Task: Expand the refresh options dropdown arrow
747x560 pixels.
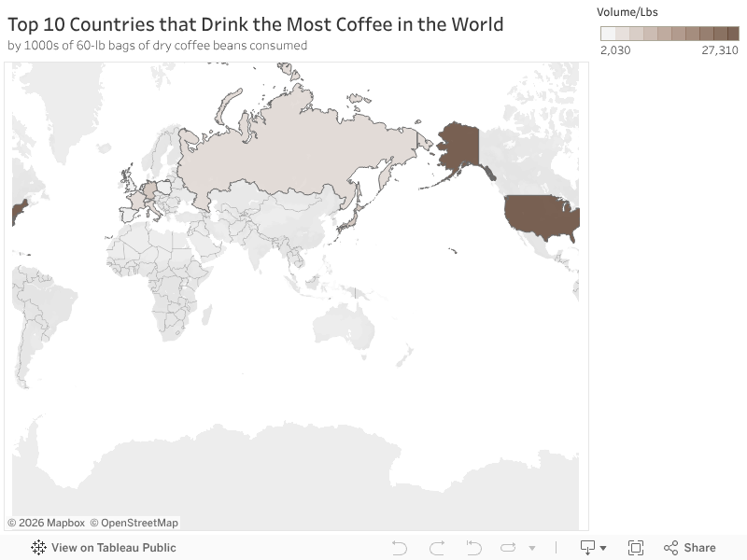Action: pyautogui.click(x=532, y=548)
